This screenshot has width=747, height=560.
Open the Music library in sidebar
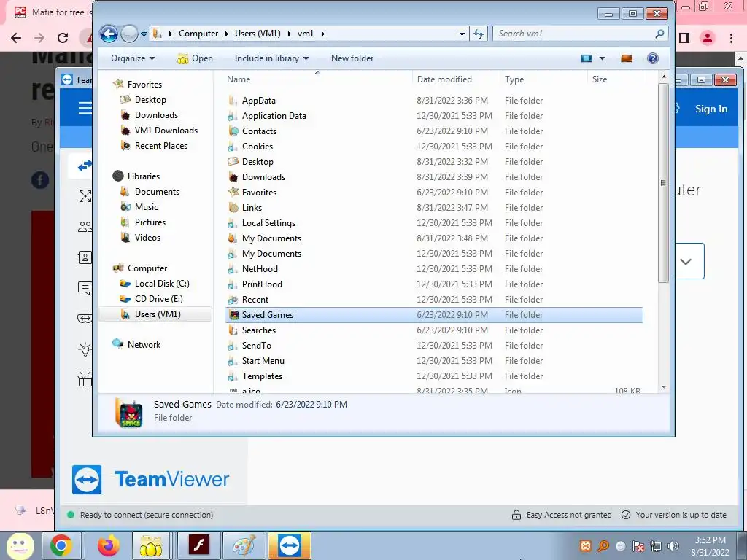(x=146, y=206)
